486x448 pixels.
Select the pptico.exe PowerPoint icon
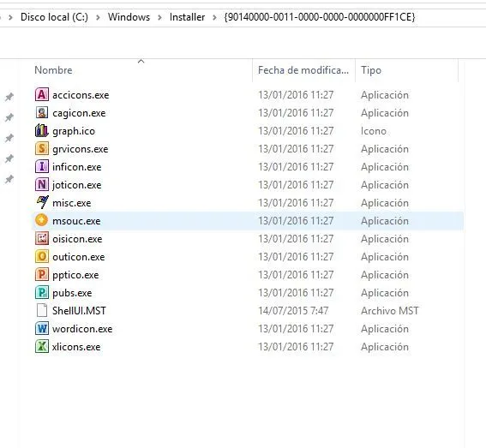point(42,274)
